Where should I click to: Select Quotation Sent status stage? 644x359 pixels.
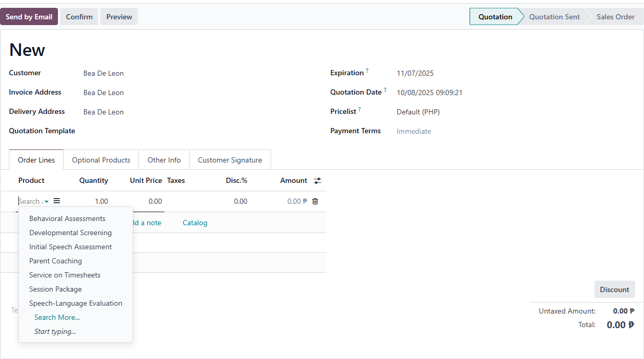point(554,17)
